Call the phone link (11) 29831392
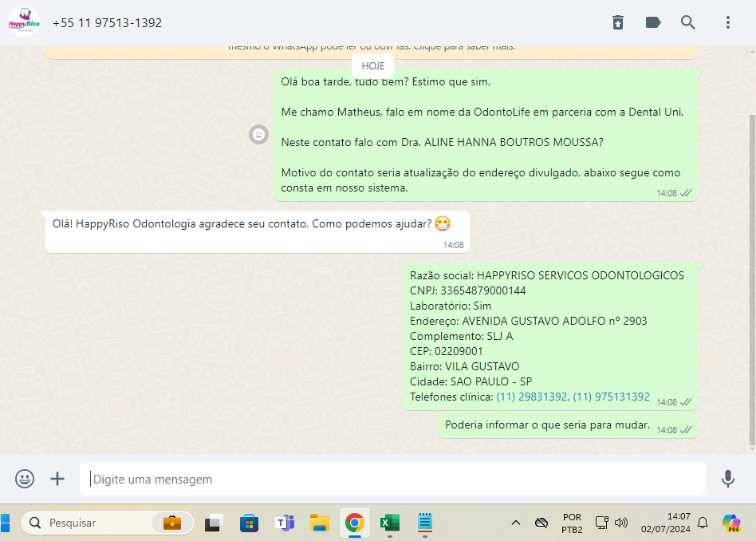The height and width of the screenshot is (541, 756). tap(532, 397)
